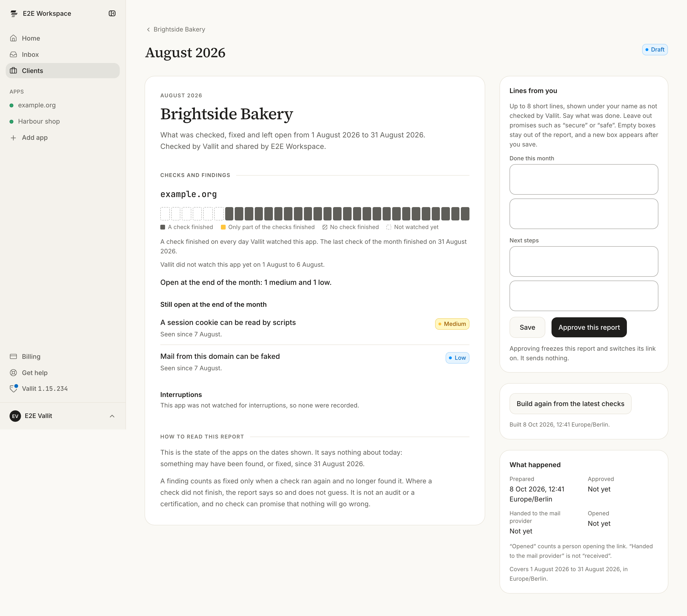Go back via the Brightside Bakery breadcrumb

coord(176,29)
